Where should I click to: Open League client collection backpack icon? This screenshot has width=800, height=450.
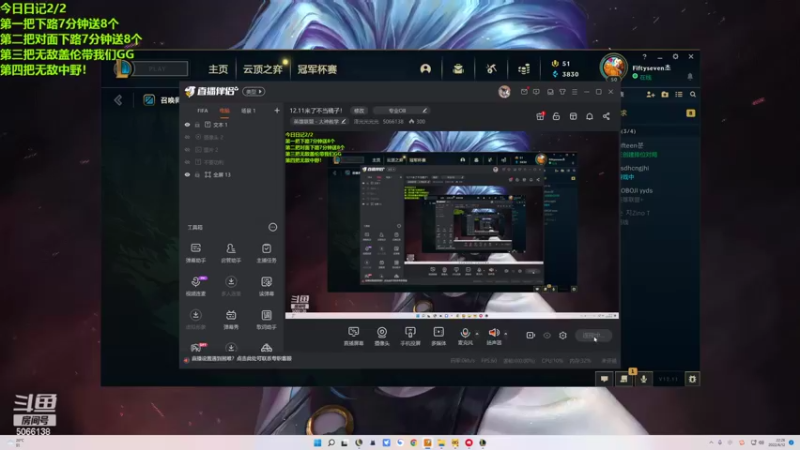click(x=458, y=69)
